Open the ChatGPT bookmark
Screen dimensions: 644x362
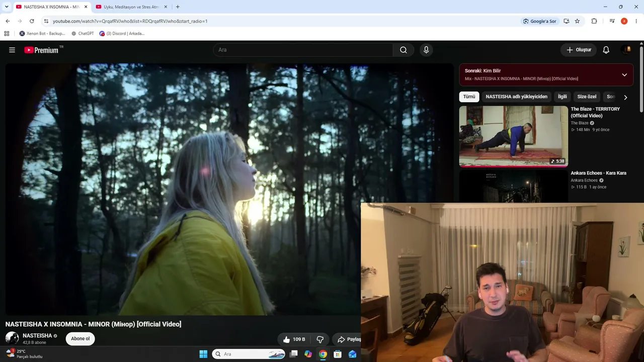83,34
